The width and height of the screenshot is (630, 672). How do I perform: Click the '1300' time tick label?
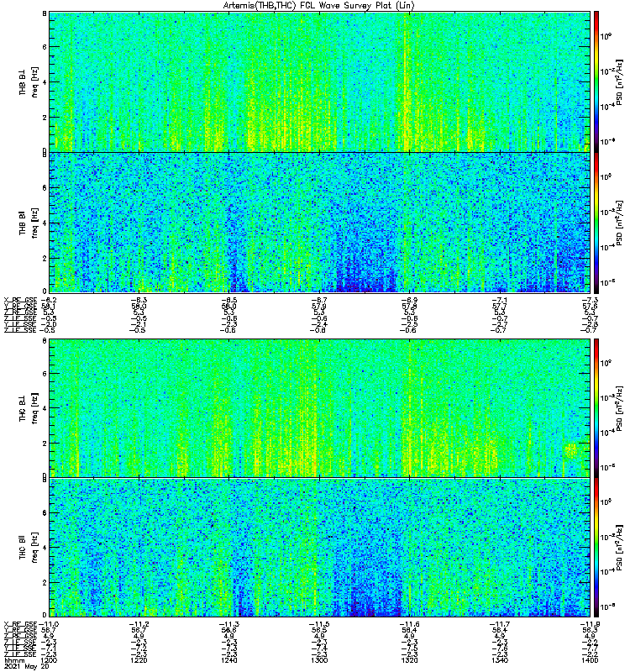point(319,660)
